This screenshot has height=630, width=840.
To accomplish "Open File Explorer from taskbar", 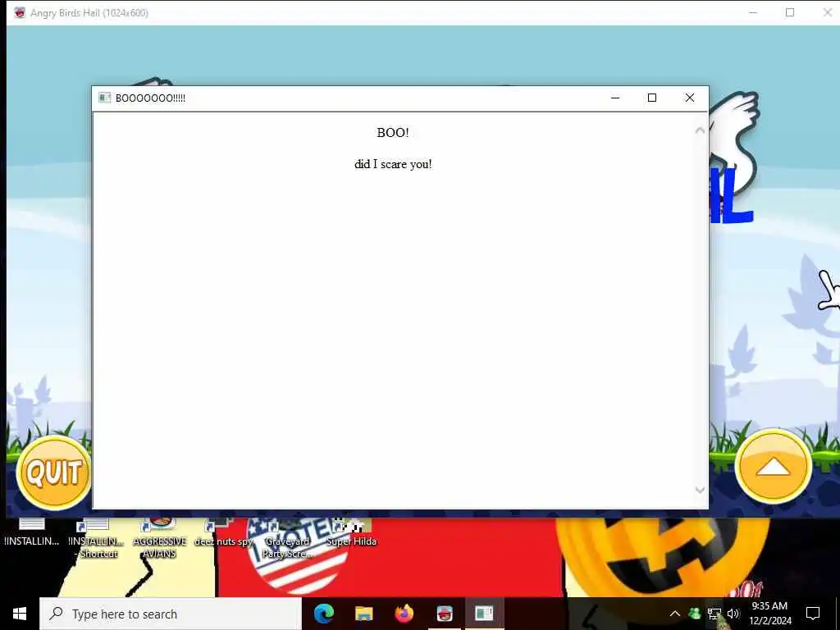I will pos(363,614).
